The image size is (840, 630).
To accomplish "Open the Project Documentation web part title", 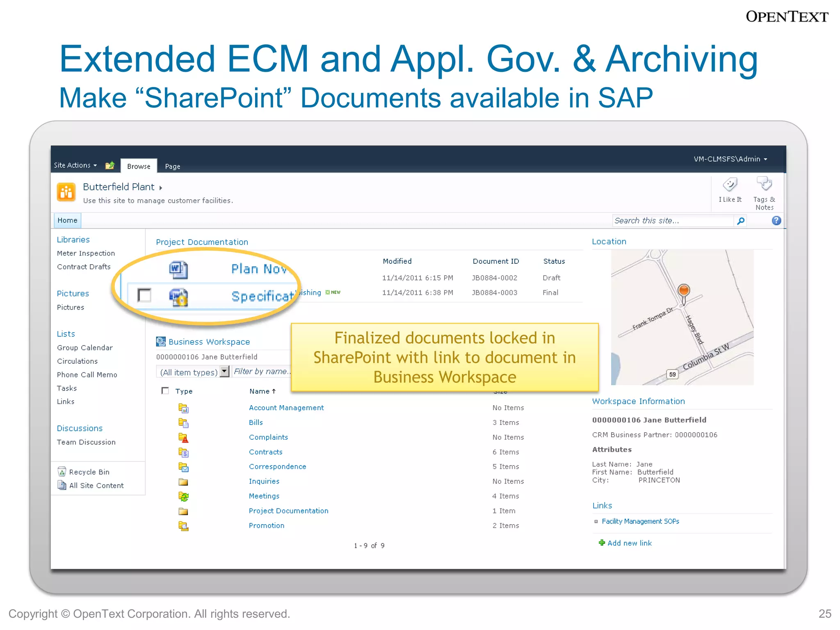I will [x=202, y=242].
